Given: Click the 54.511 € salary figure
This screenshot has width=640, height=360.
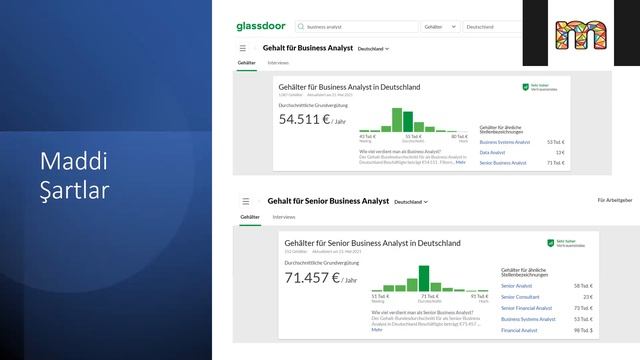Looking at the screenshot, I should point(304,119).
